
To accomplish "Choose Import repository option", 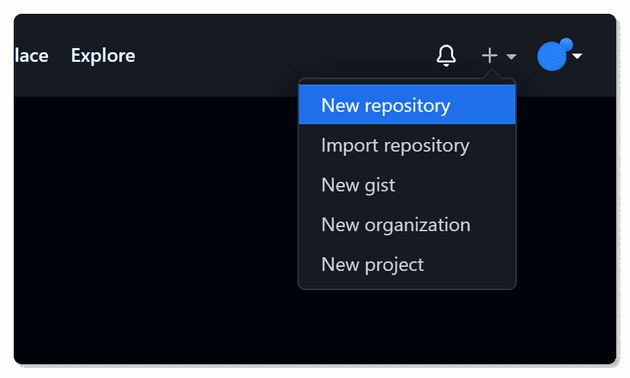I will coord(407,145).
